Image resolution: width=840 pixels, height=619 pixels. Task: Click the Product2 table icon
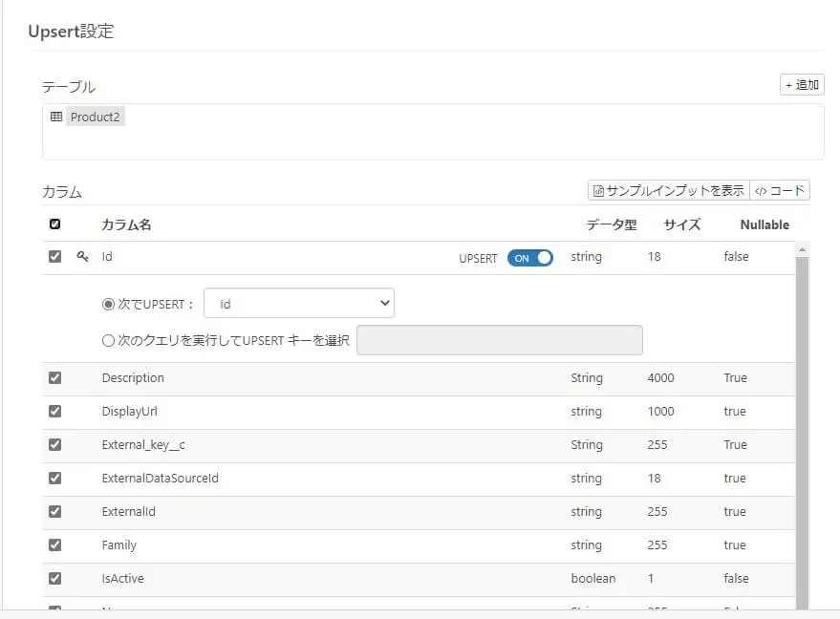click(55, 117)
